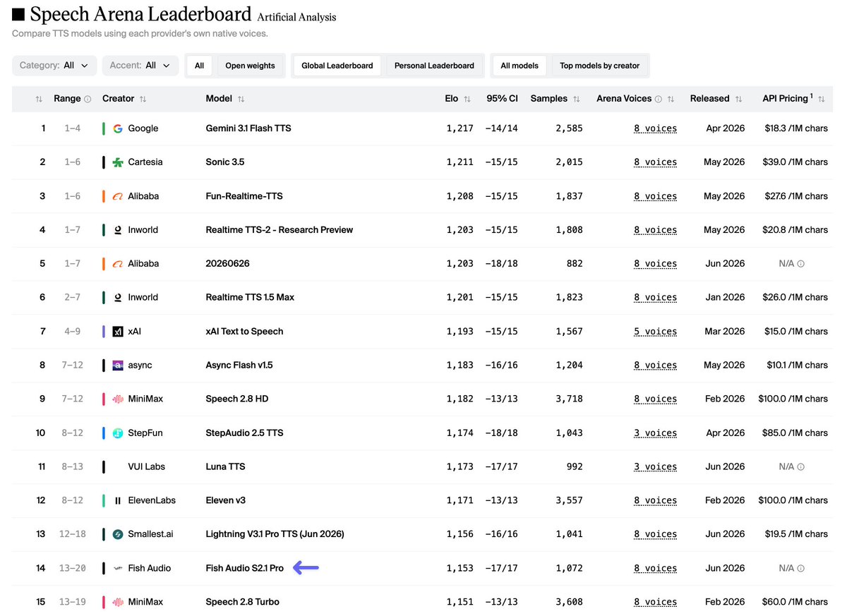The height and width of the screenshot is (616, 847).
Task: Switch to Personal Leaderboard
Action: tap(434, 66)
